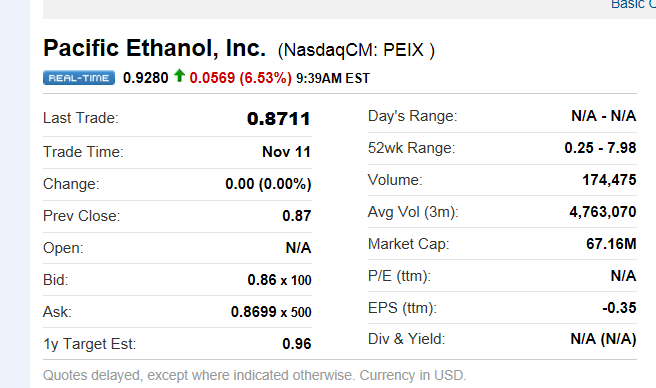Click the Last Trade value 0.8711
The image size is (656, 388).
pos(279,119)
